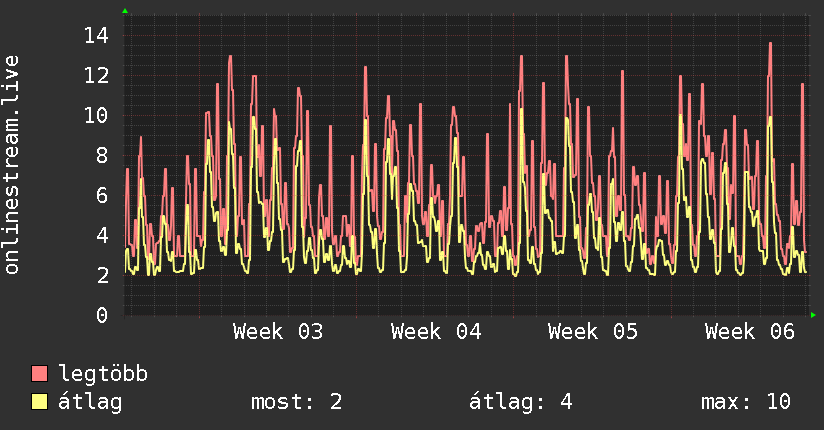Viewport: 824px width, 430px height.
Task: Click the 'Week 03' axis label
Action: [278, 332]
